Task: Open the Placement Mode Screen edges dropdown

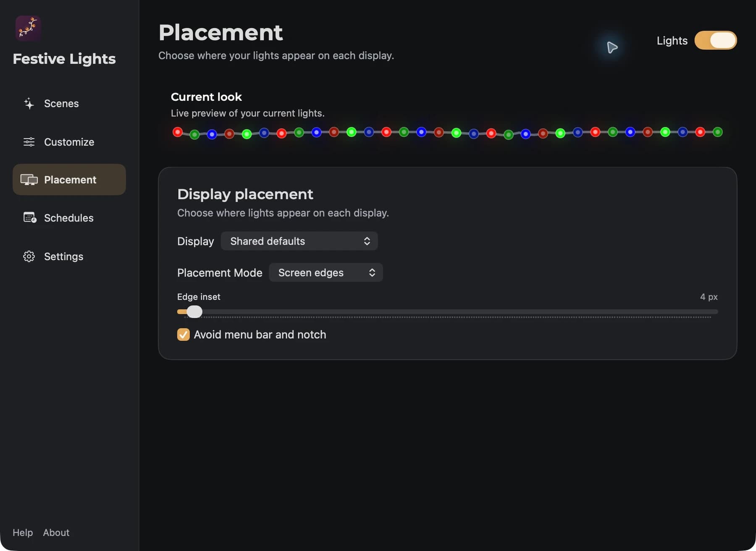Action: (326, 272)
